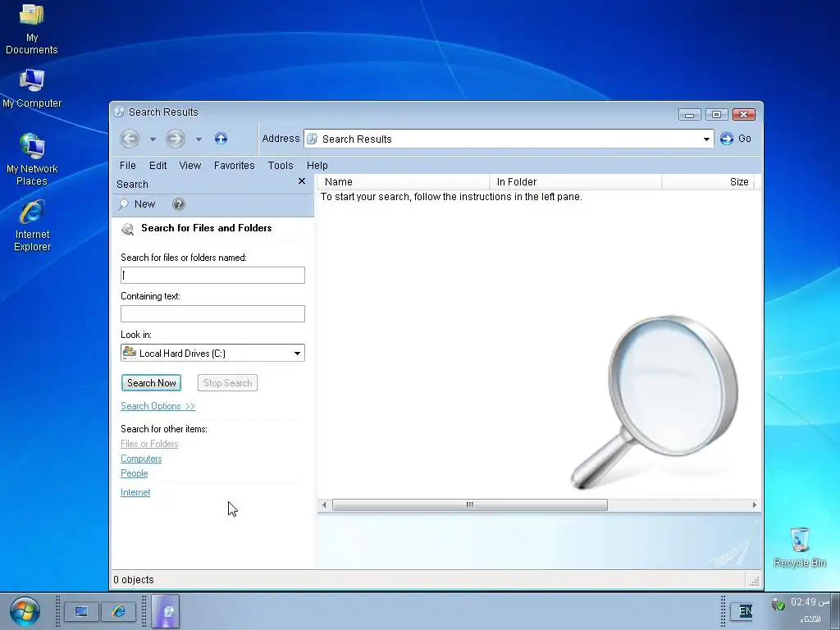
Task: Close the Search pane
Action: pos(302,181)
